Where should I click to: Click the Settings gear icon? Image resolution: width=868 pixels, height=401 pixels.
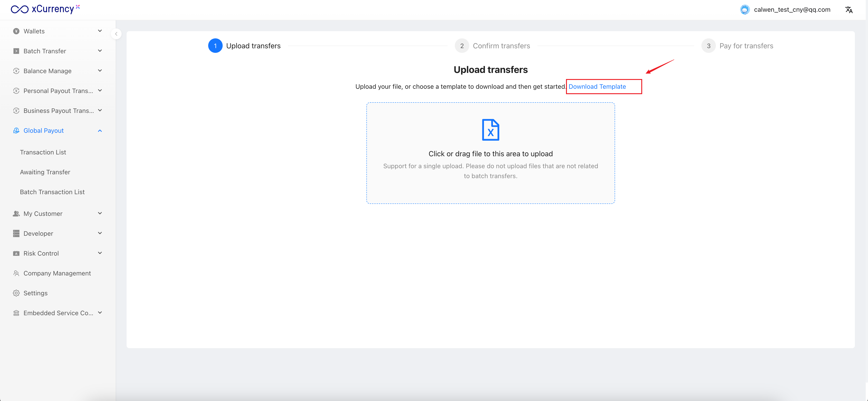[16, 293]
